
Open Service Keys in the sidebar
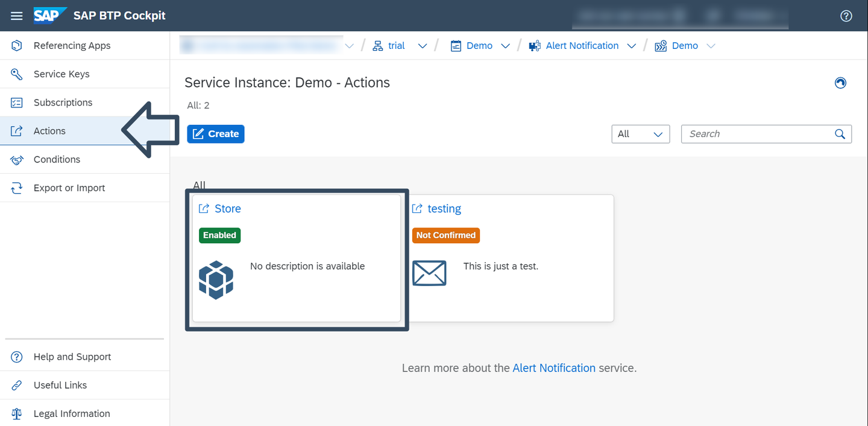click(84, 74)
